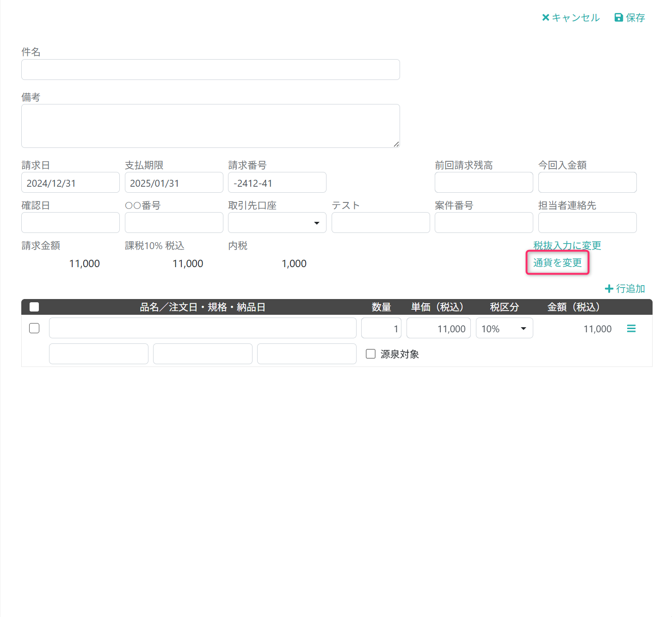Click the 件名 text field
The image size is (672, 617).
(210, 69)
